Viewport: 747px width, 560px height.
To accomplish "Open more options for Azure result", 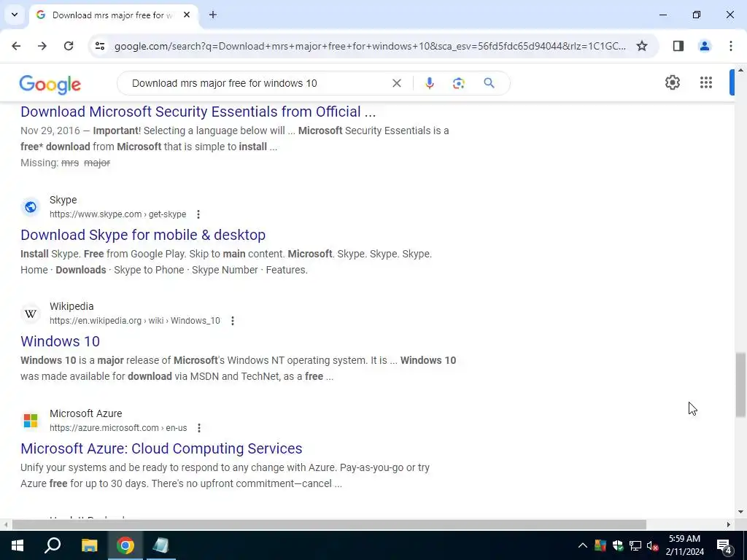I will pos(199,428).
